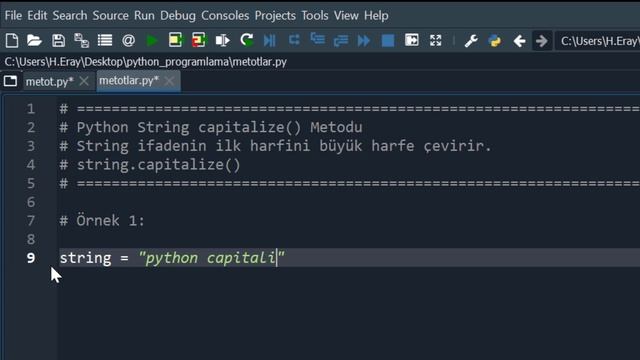This screenshot has width=640, height=360.
Task: Click the "python capitali" string literal
Action: [x=211, y=258]
